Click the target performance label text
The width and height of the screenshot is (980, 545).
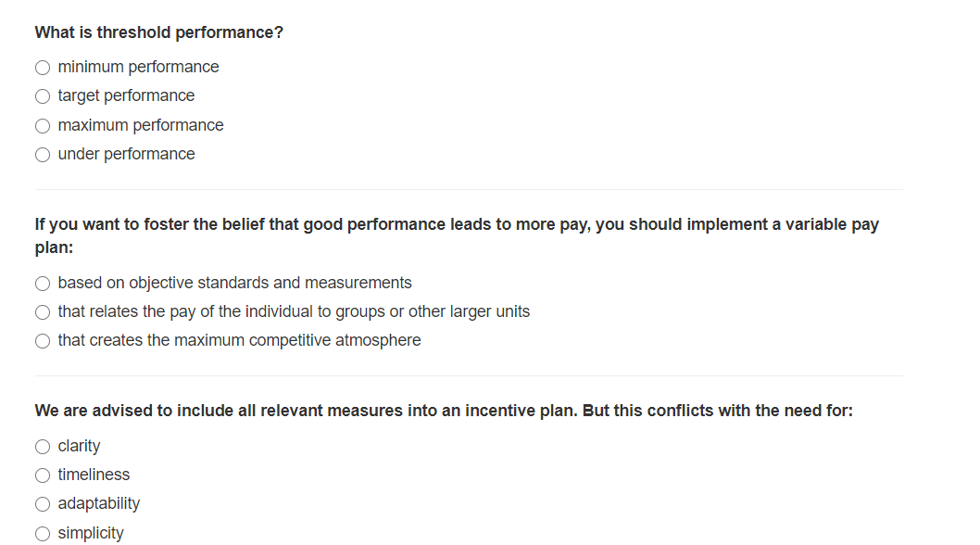pyautogui.click(x=126, y=95)
